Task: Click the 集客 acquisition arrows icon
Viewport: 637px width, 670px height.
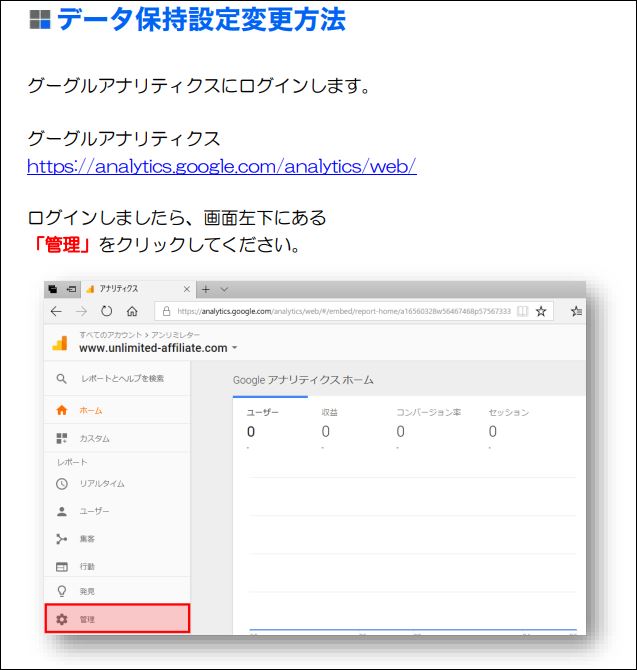Action: click(62, 539)
